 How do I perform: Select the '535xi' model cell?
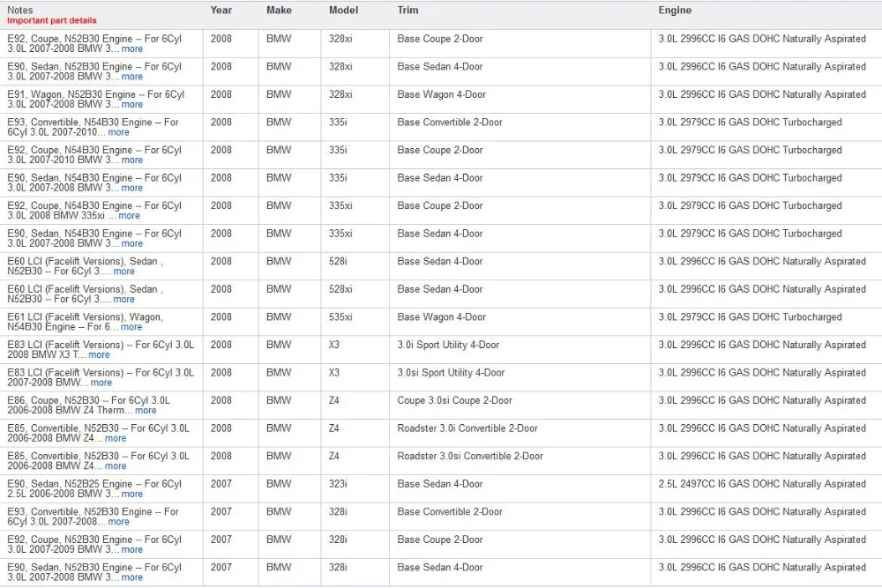pyautogui.click(x=340, y=317)
